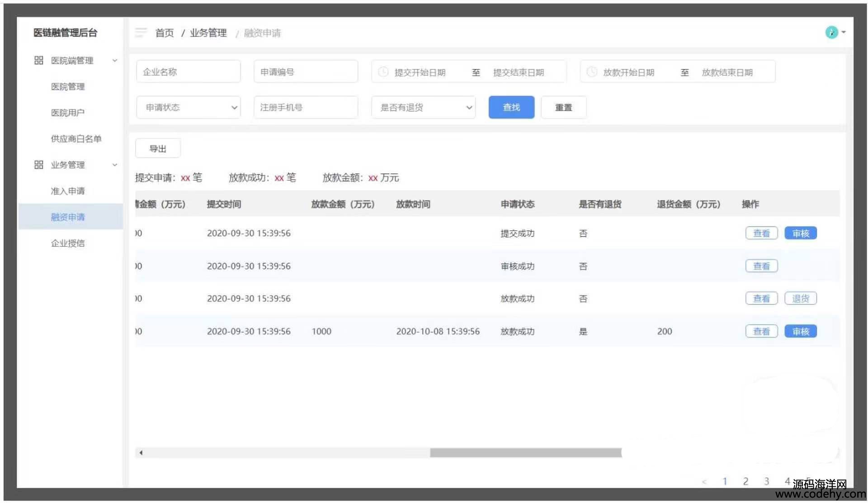Viewport: 868px width, 503px height.
Task: Click the 医链融管理后台 title
Action: [66, 33]
